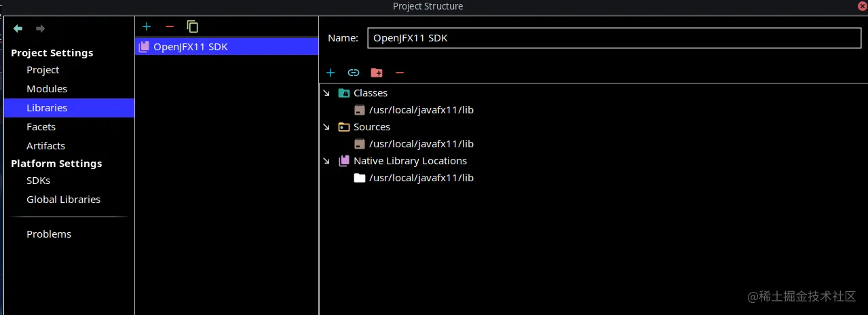868x315 pixels.
Task: Click the Sources label in tree
Action: [x=372, y=127]
